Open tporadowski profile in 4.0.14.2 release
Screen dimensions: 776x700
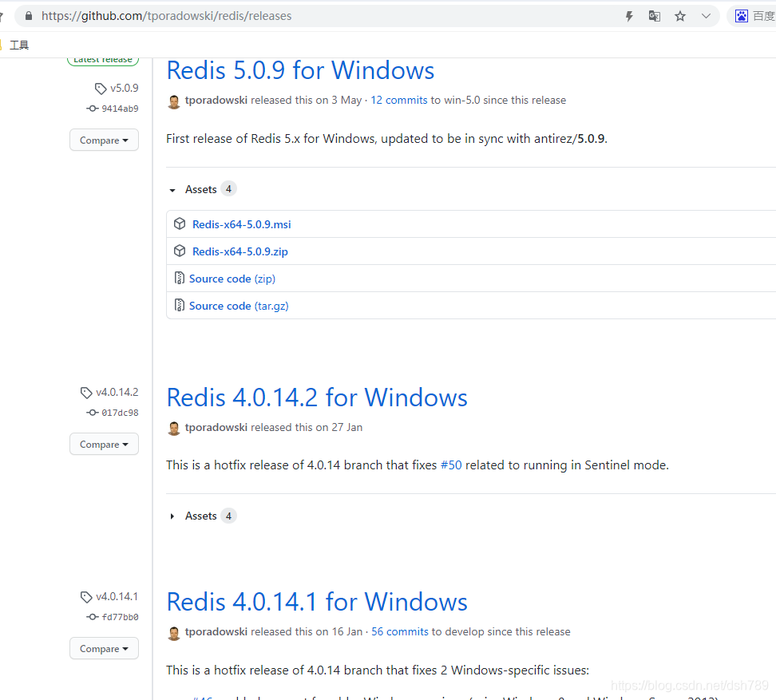pyautogui.click(x=216, y=427)
